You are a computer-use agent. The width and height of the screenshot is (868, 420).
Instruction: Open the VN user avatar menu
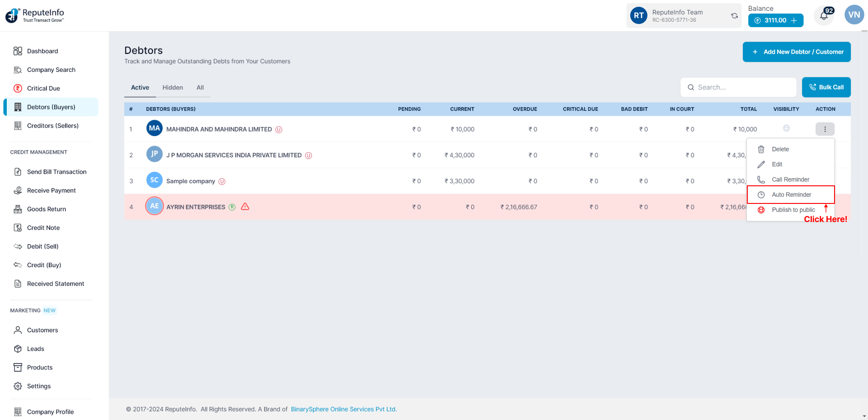point(854,15)
